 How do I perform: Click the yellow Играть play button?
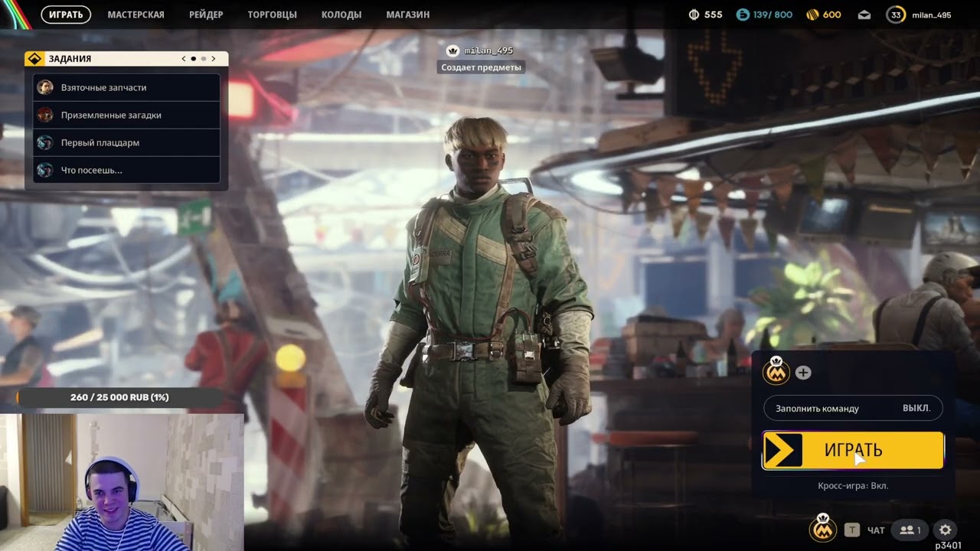(853, 450)
